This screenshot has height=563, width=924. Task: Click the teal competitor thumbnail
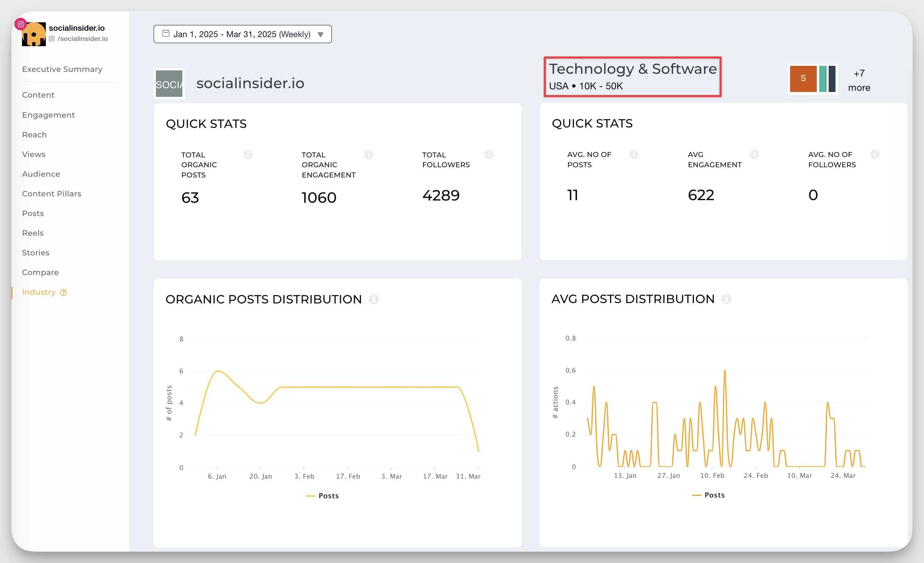tap(823, 79)
